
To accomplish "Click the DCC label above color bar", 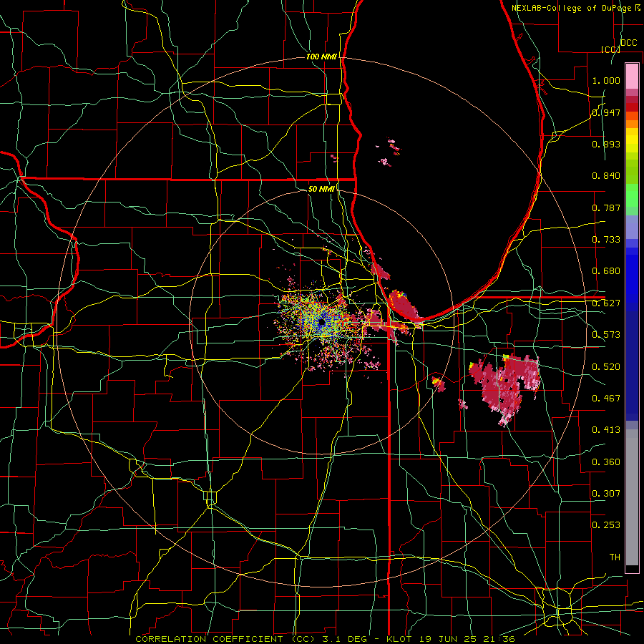I will tap(628, 43).
